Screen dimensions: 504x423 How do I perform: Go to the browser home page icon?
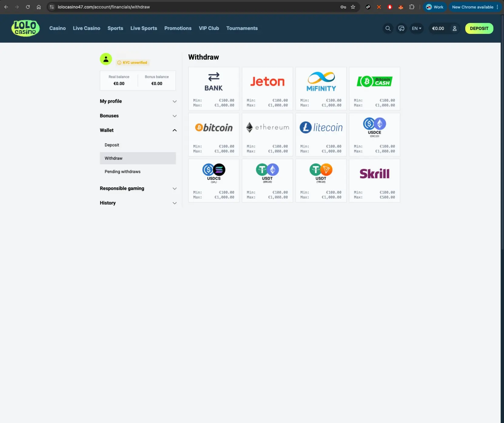(39, 7)
